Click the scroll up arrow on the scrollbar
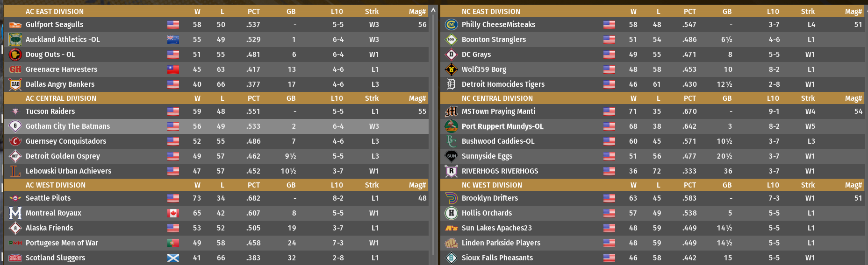The height and width of the screenshot is (265, 868). tap(433, 10)
